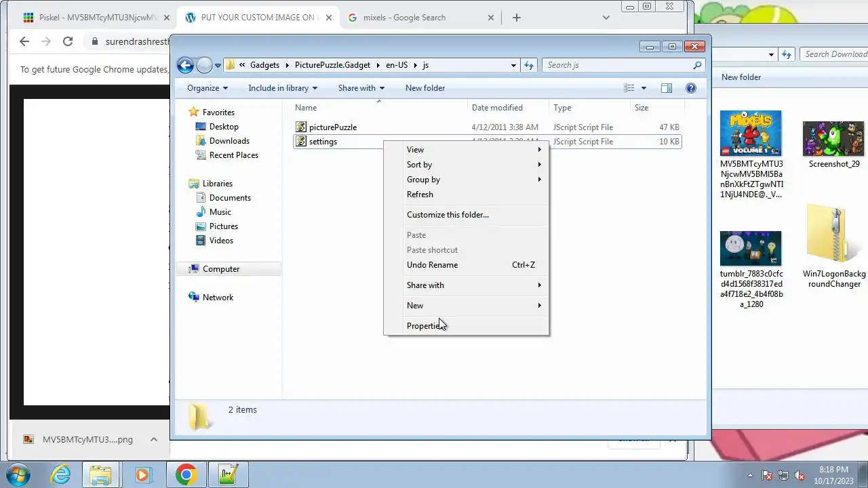Open Internet Explorer from taskbar
Image resolution: width=868 pixels, height=488 pixels.
[x=60, y=475]
